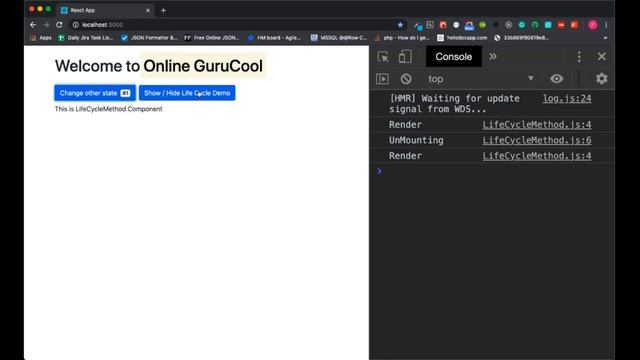The height and width of the screenshot is (360, 640).
Task: Click the blue extension icon right of the star
Action: 418,25
